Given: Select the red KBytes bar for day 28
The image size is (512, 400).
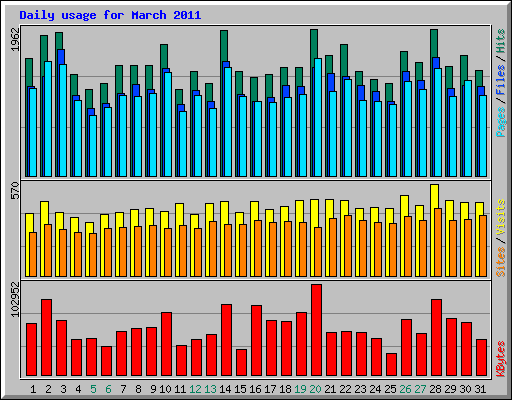Looking at the screenshot, I should pyautogui.click(x=436, y=337).
